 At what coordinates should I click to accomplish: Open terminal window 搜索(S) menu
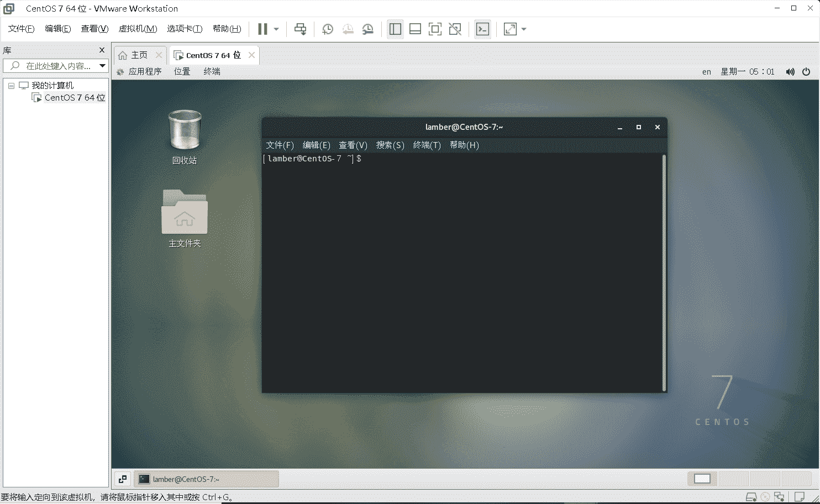point(390,145)
